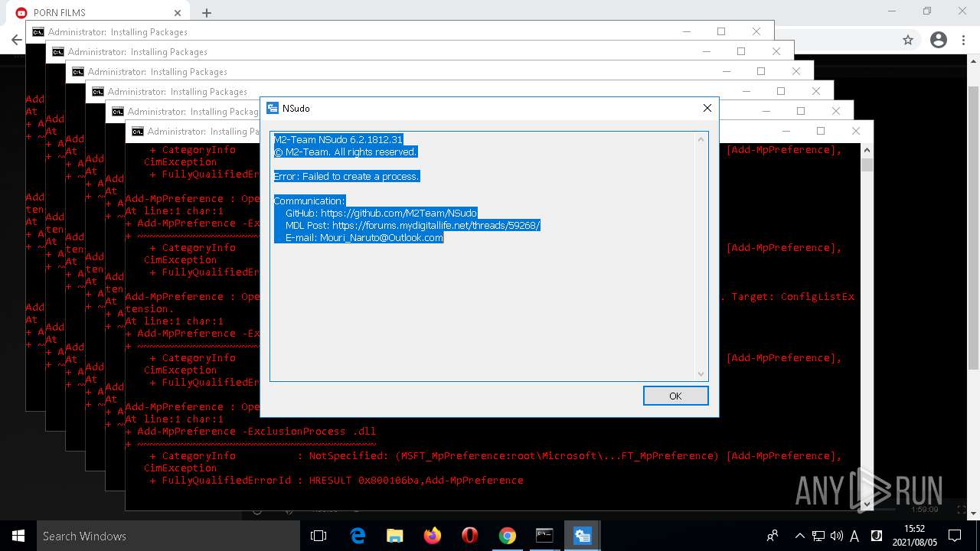Switch to Command Prompt taskbar icon
The image size is (980, 551).
[x=544, y=536]
